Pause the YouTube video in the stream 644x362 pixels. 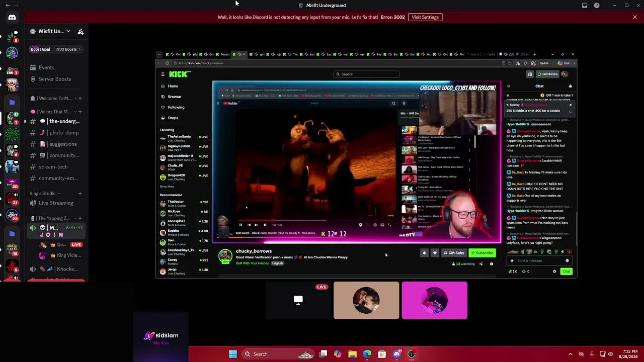[240, 225]
